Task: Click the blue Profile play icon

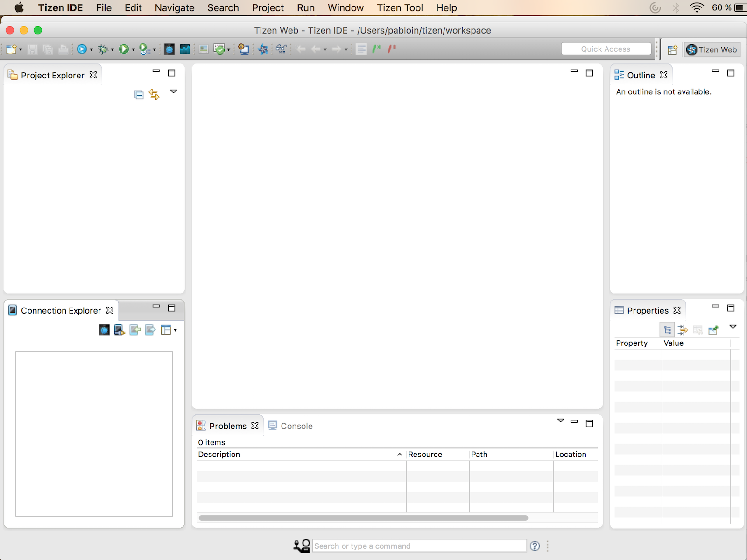Action: (82, 49)
